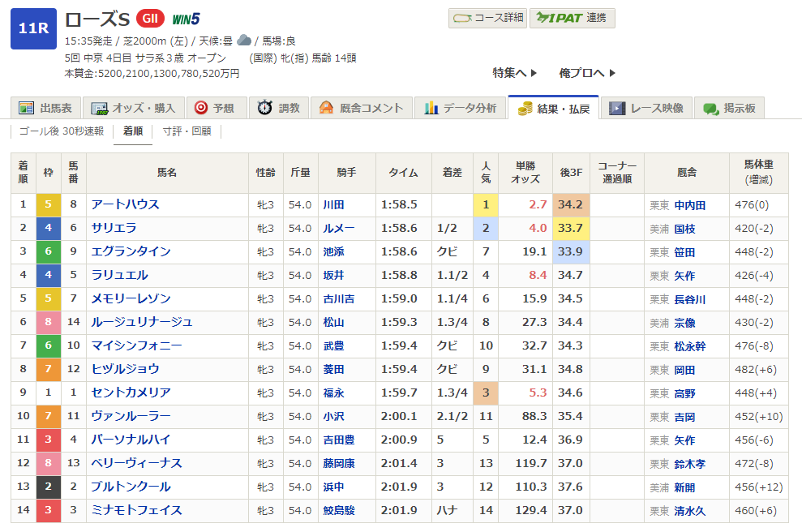
Task: Open horse パーソナルハイ profile
Action: 131,440
